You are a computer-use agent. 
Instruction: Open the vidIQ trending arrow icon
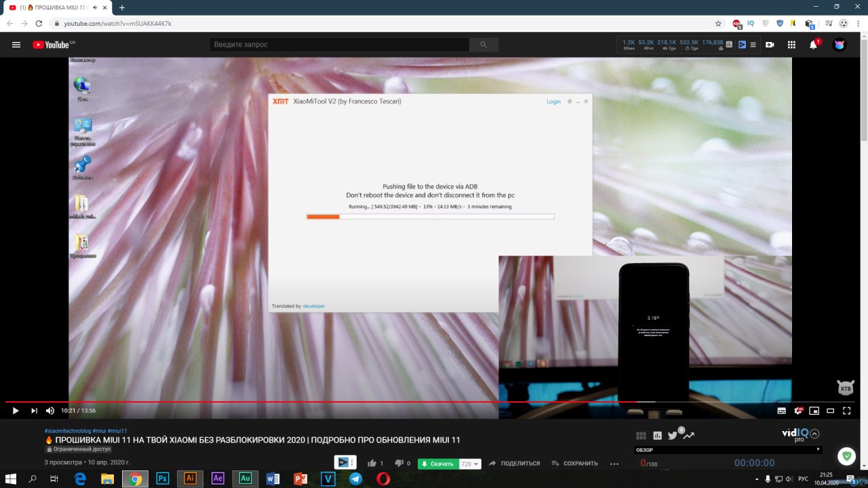point(690,436)
